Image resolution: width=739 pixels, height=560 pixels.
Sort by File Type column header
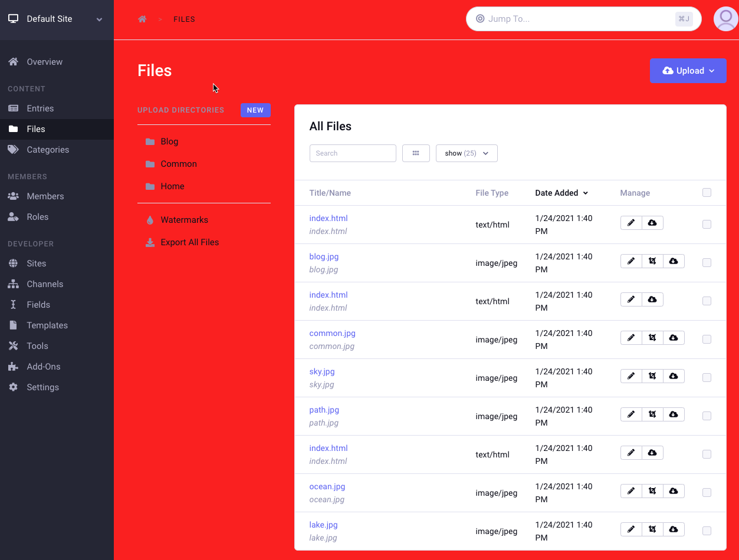click(492, 193)
